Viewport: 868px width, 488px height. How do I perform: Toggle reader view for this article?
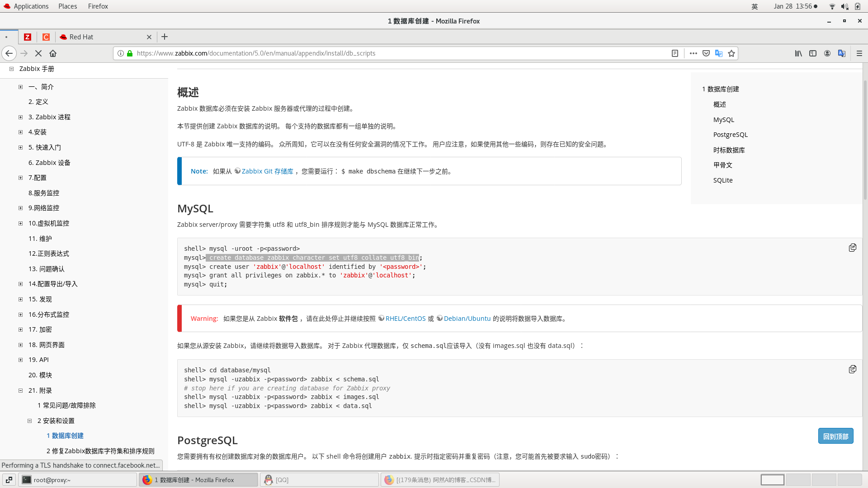675,53
